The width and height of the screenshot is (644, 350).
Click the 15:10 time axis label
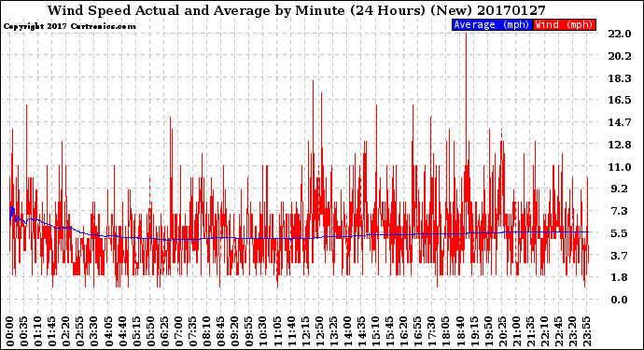coord(375,331)
